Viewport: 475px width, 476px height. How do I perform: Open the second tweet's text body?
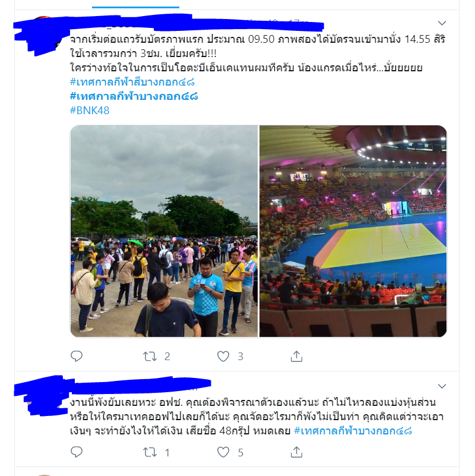pos(256,416)
